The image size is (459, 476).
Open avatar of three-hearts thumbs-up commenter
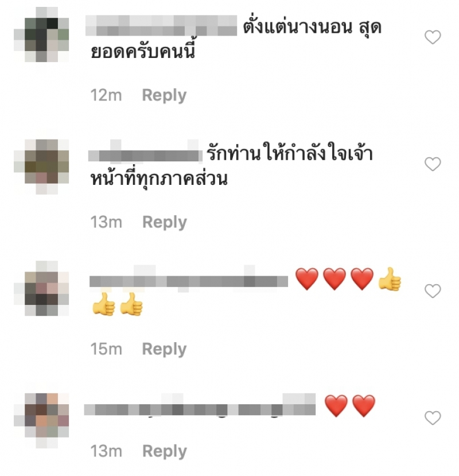point(41,288)
